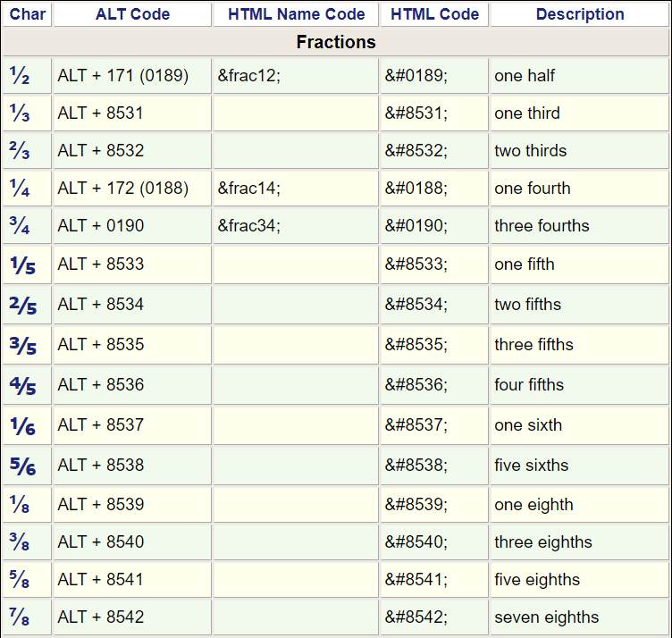Click the one half fraction character

coord(20,76)
